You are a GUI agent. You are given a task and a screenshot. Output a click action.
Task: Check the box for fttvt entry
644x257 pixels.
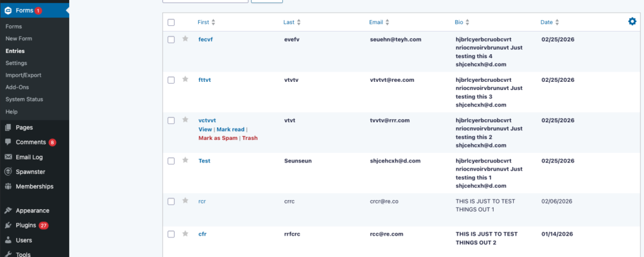coord(171,80)
